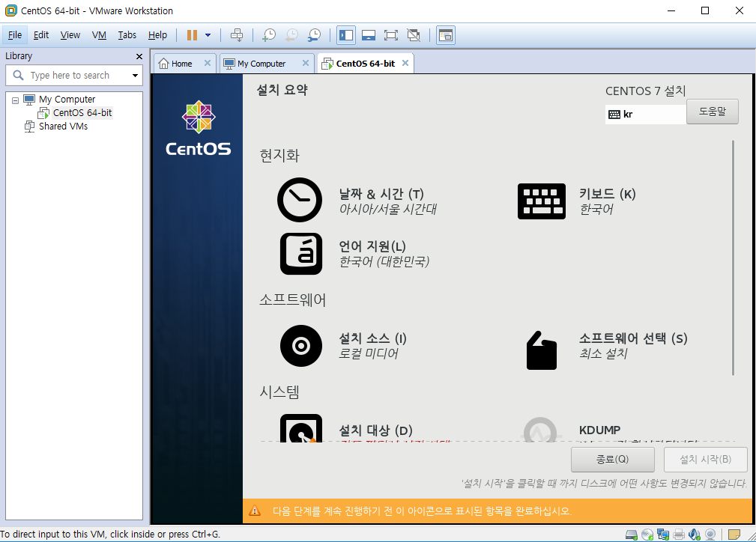Click the message log note icon
This screenshot has height=542, width=756.
[x=734, y=535]
